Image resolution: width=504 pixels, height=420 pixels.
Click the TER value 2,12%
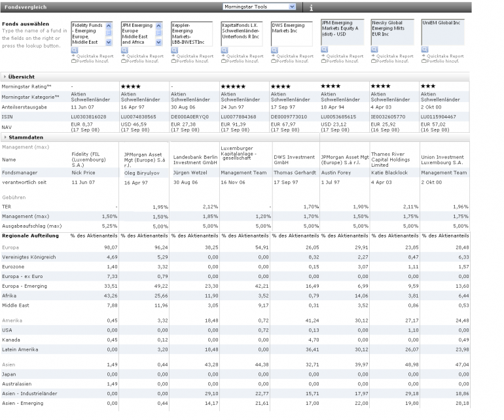coord(210,207)
